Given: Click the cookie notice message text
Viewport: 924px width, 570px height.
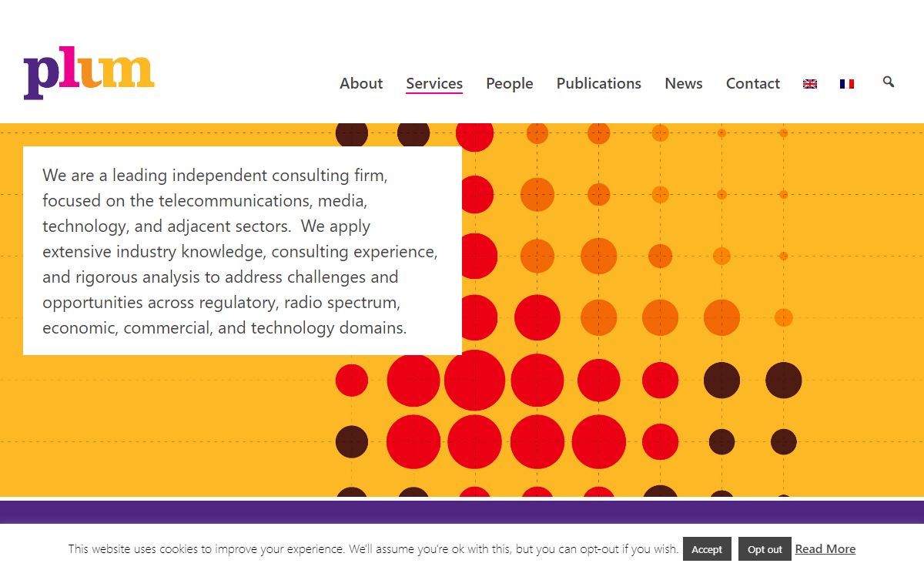Looking at the screenshot, I should (373, 549).
